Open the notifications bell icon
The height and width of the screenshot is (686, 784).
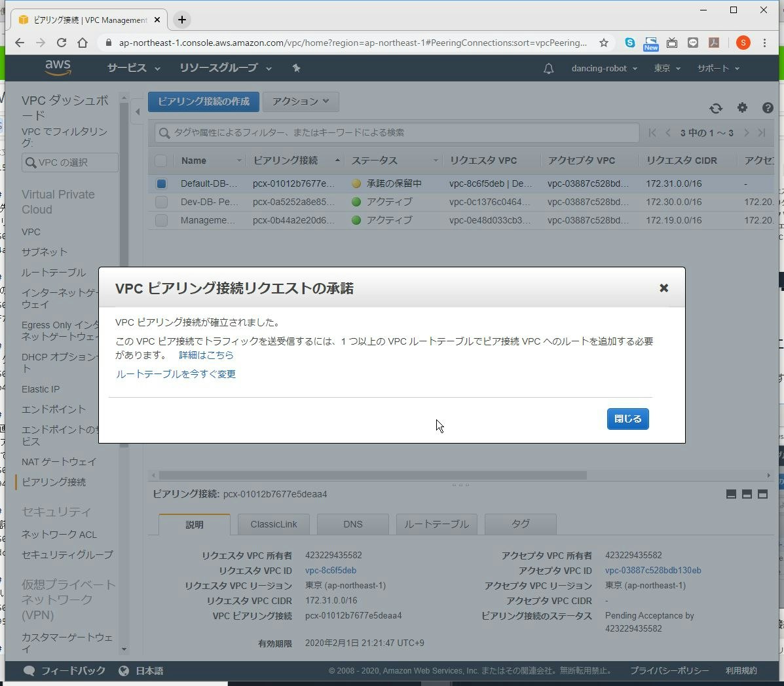(x=548, y=69)
